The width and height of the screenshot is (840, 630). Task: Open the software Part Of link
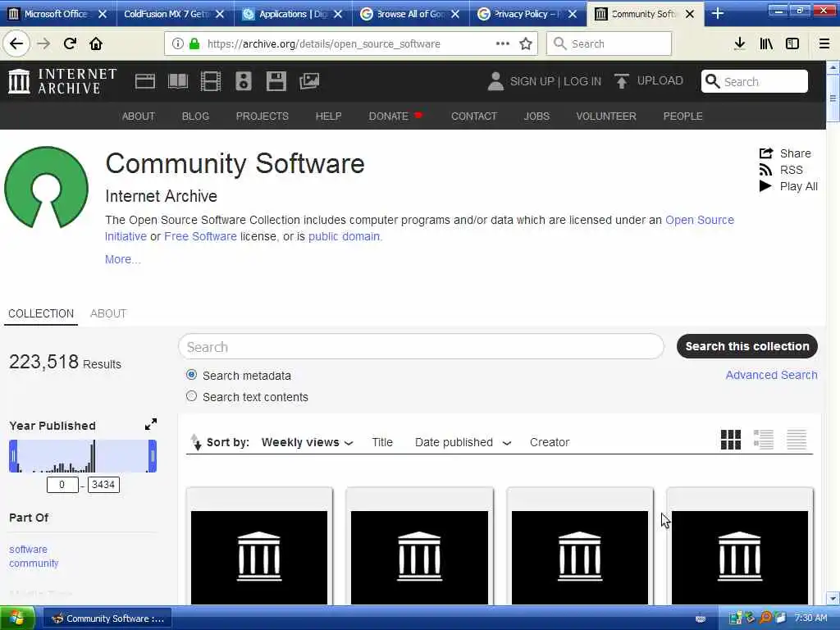point(29,549)
